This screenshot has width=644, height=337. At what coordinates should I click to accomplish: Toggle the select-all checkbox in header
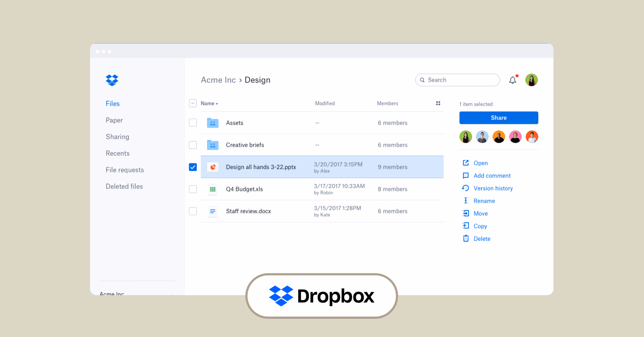193,103
